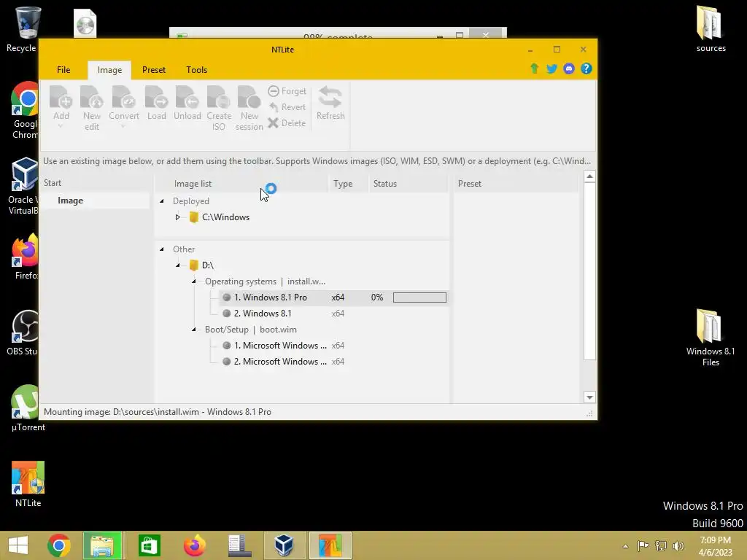
Task: Click the green update arrow icon
Action: pyautogui.click(x=535, y=69)
